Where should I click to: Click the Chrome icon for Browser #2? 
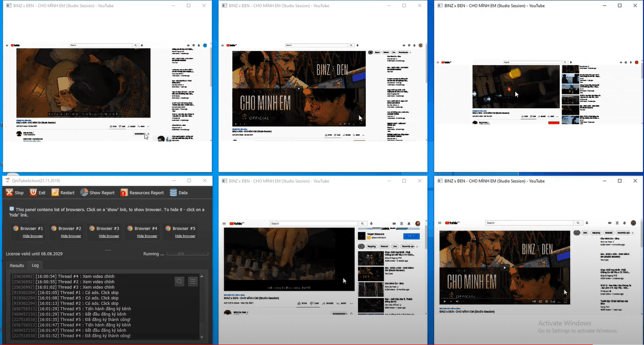(54, 228)
